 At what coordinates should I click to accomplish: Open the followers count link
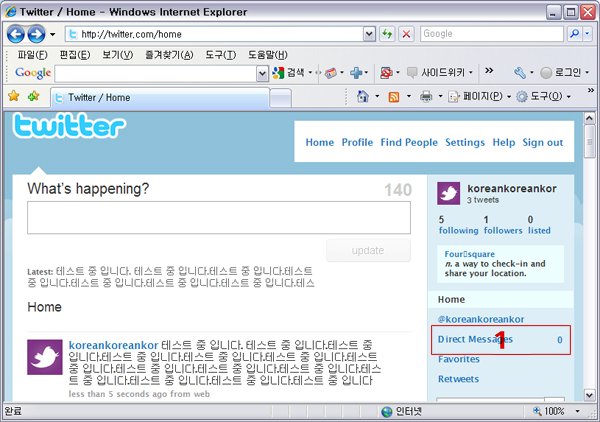pyautogui.click(x=503, y=225)
